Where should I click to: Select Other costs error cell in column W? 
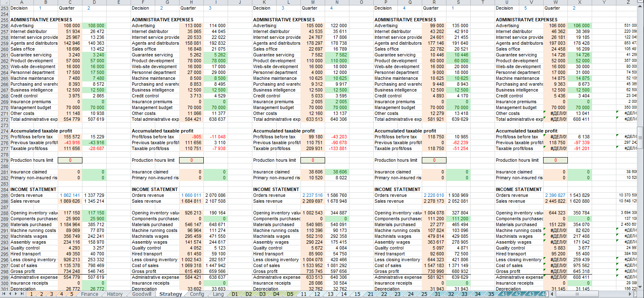[556, 113]
